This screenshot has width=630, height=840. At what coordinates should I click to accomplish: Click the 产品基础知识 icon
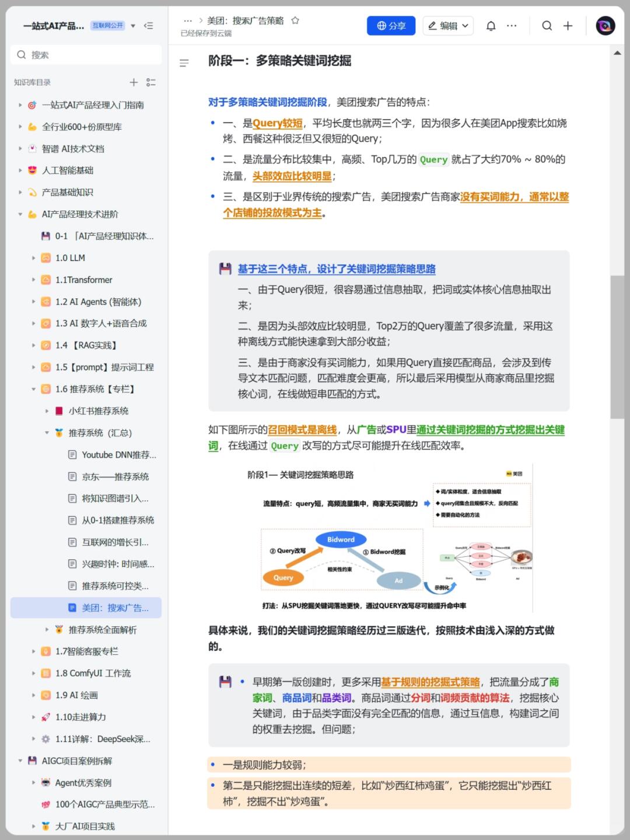[x=32, y=192]
